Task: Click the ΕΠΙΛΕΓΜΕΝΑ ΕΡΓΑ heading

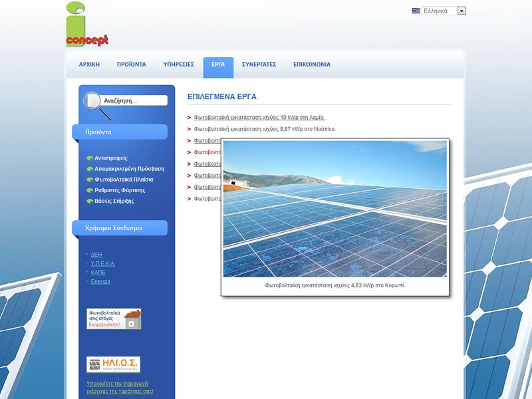Action: tap(222, 96)
